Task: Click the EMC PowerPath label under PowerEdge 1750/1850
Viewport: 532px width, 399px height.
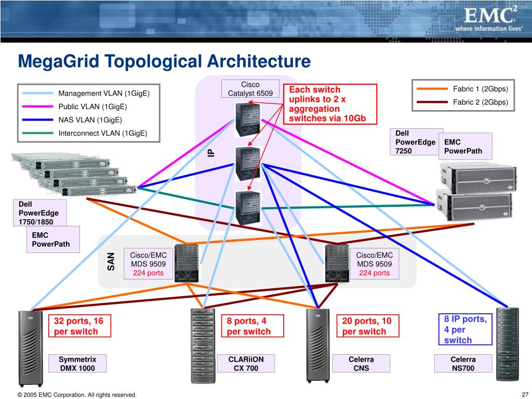Action: 54,240
